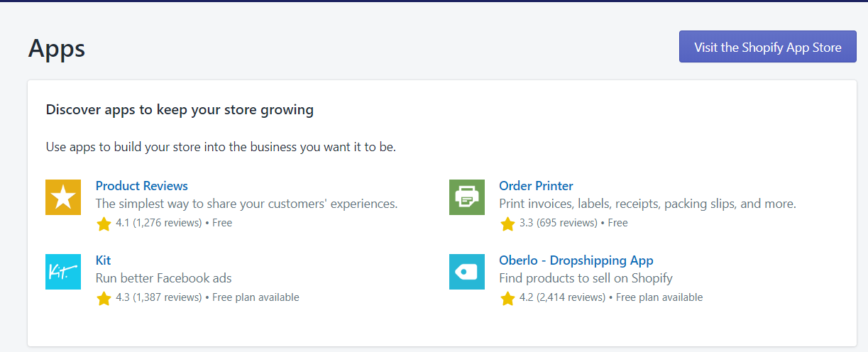Click 'Use apps to build your store' text
The height and width of the screenshot is (352, 868).
[221, 148]
